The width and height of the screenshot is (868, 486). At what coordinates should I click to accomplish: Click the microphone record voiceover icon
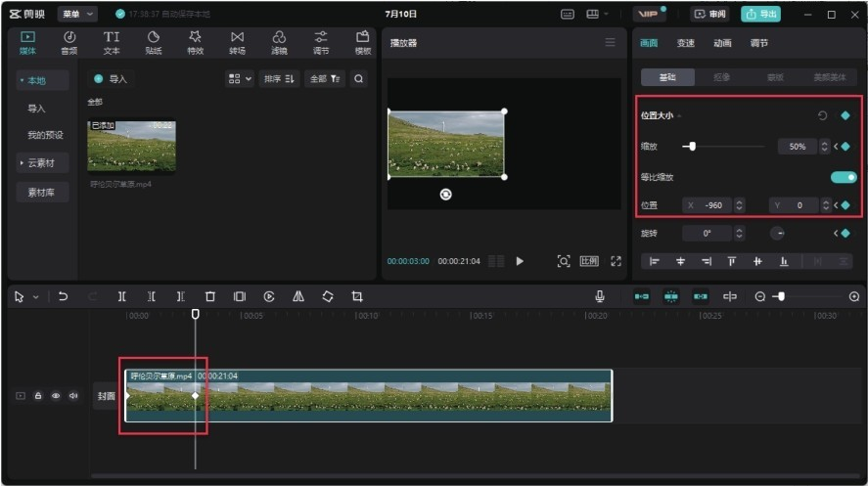(x=600, y=296)
